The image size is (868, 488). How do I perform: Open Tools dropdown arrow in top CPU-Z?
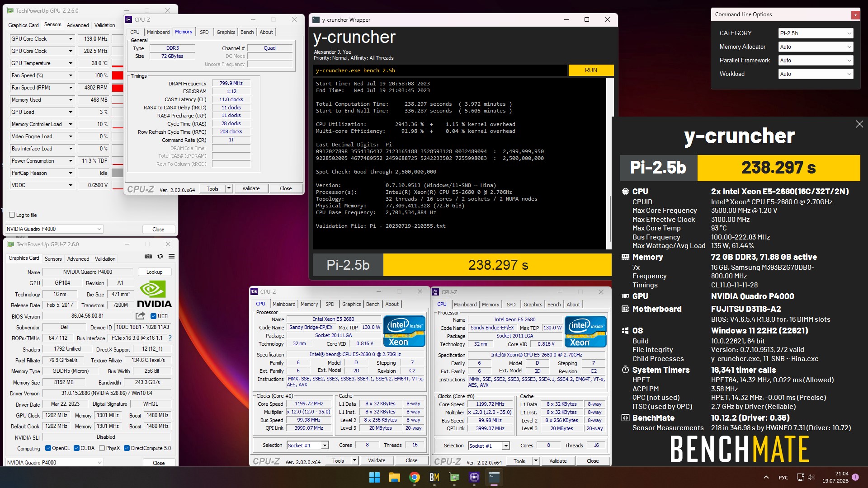pyautogui.click(x=229, y=188)
